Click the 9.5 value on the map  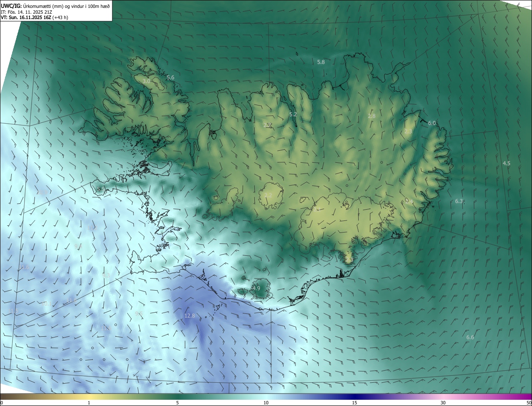(139, 313)
